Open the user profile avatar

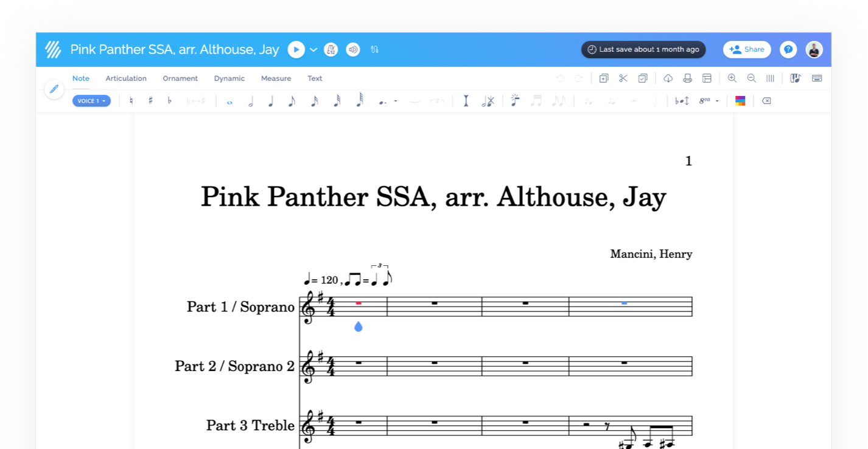tap(814, 49)
